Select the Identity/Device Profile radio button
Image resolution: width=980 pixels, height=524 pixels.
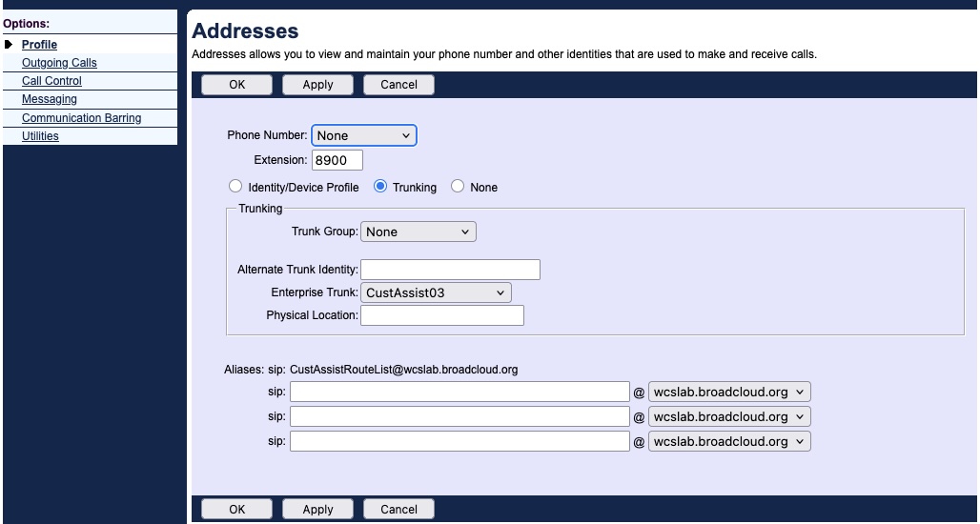[235, 186]
